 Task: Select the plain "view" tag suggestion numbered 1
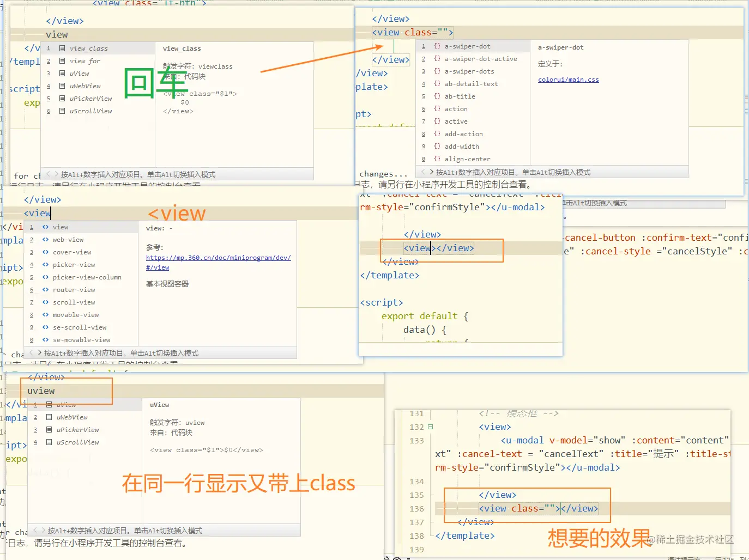(81, 227)
